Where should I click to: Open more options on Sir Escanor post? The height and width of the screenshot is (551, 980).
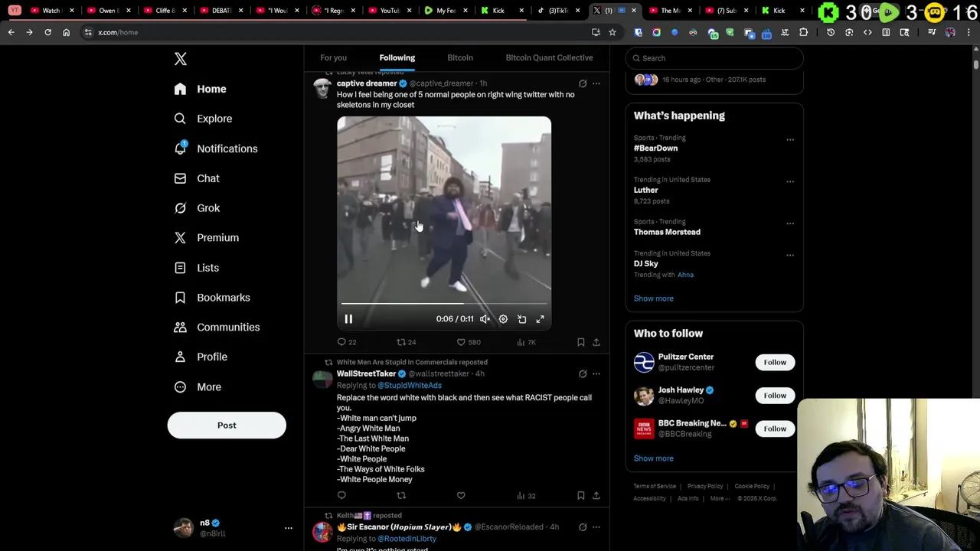tap(596, 527)
